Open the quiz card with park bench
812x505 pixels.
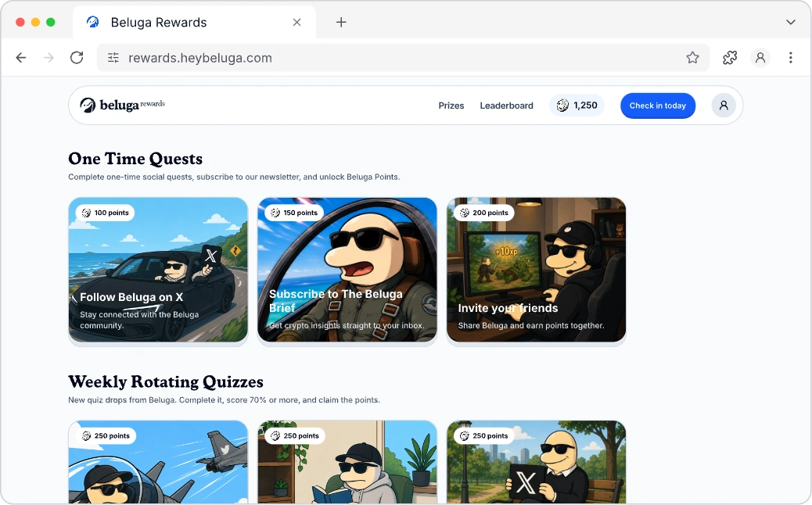[x=536, y=461]
